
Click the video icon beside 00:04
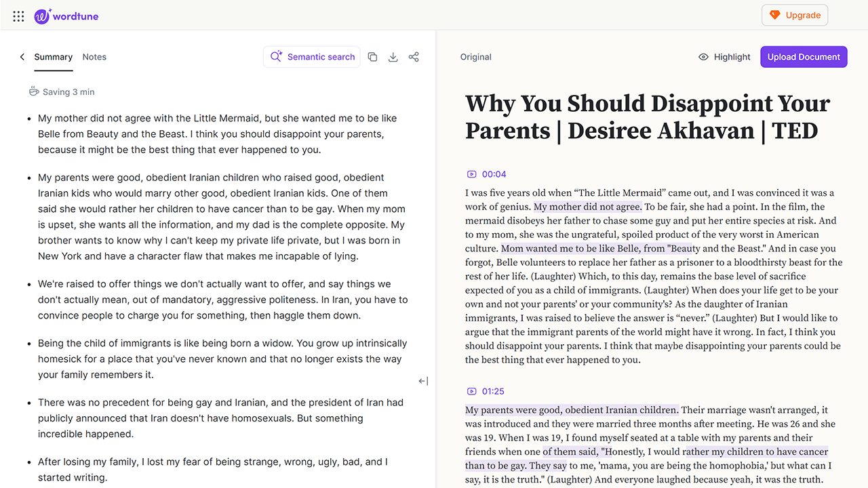pyautogui.click(x=472, y=174)
